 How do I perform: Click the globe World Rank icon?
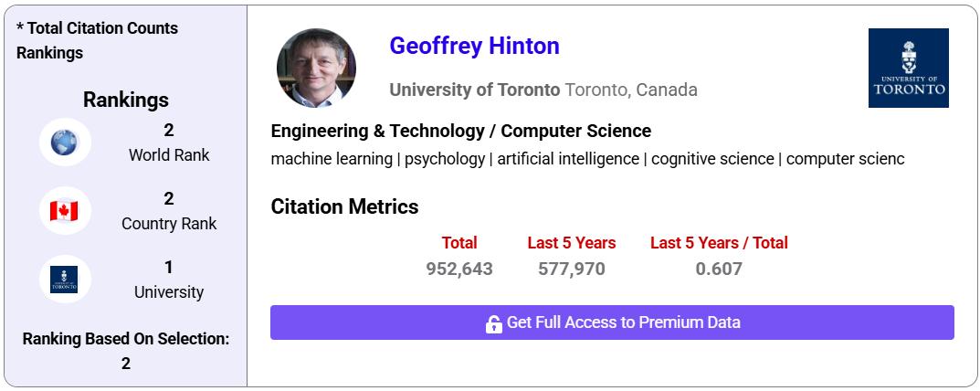(65, 143)
